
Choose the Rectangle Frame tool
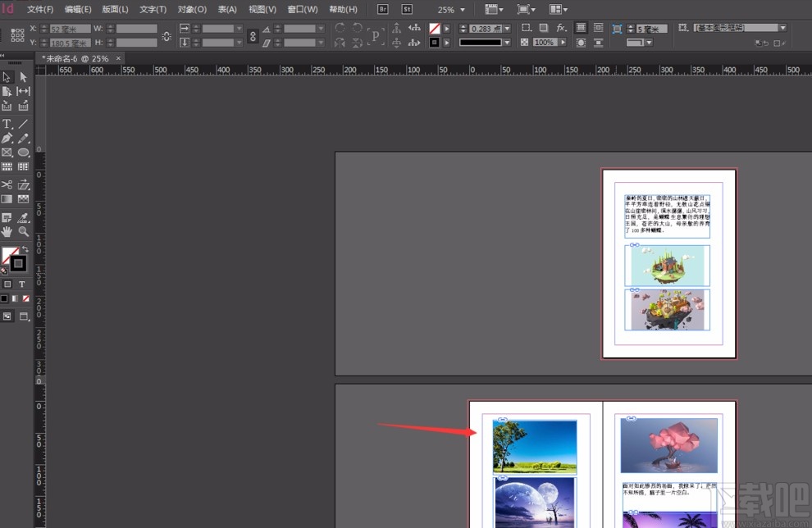(7, 152)
